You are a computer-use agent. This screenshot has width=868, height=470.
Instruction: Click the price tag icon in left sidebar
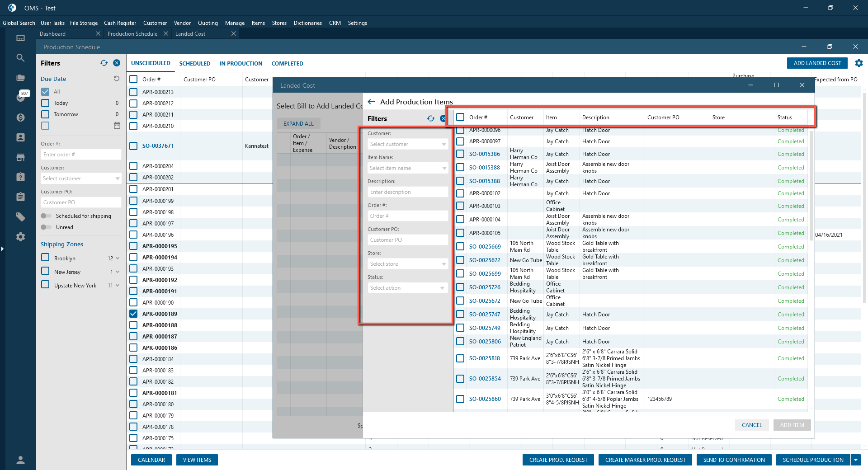click(x=20, y=217)
